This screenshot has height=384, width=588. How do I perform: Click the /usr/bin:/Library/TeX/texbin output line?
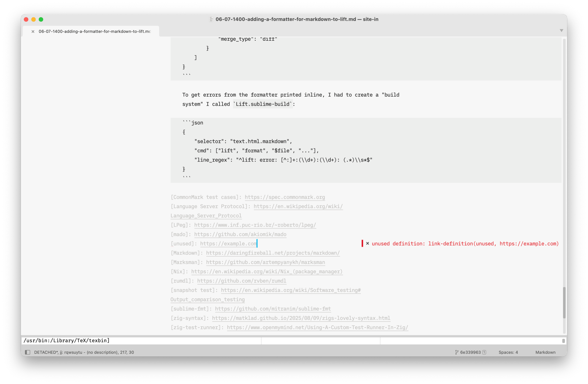[x=67, y=340]
